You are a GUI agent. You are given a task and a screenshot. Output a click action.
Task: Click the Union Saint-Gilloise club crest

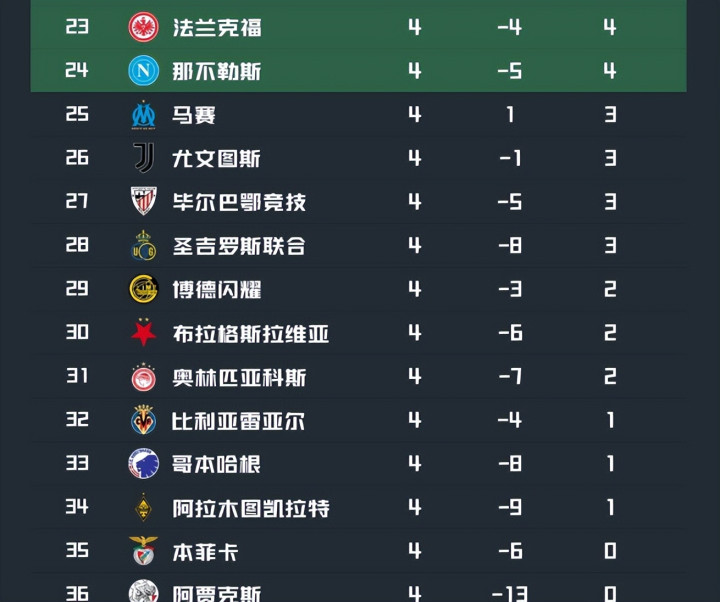[x=144, y=245]
